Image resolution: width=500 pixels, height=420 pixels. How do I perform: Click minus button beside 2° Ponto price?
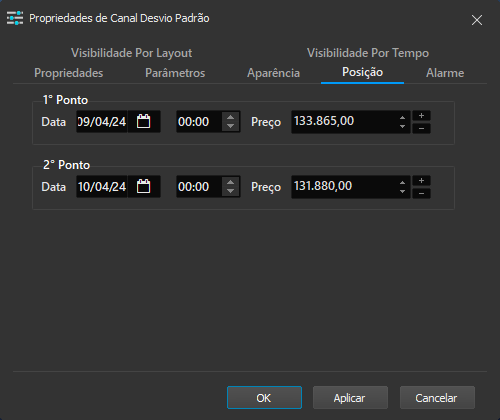point(421,193)
